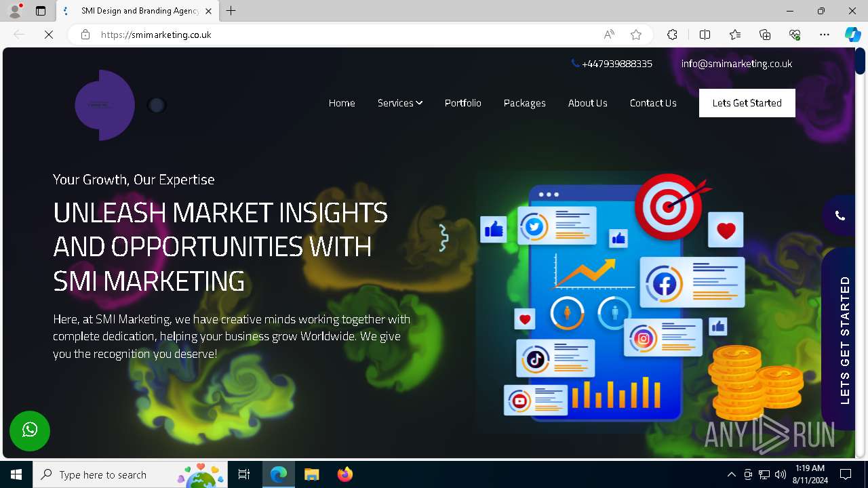Add this page to favorites
The height and width of the screenshot is (488, 868).
[636, 35]
